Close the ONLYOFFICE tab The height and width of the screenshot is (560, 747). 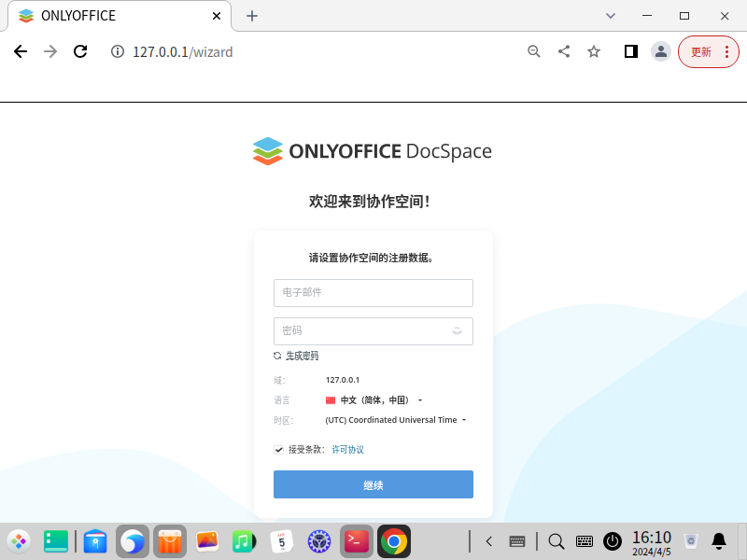(x=217, y=16)
